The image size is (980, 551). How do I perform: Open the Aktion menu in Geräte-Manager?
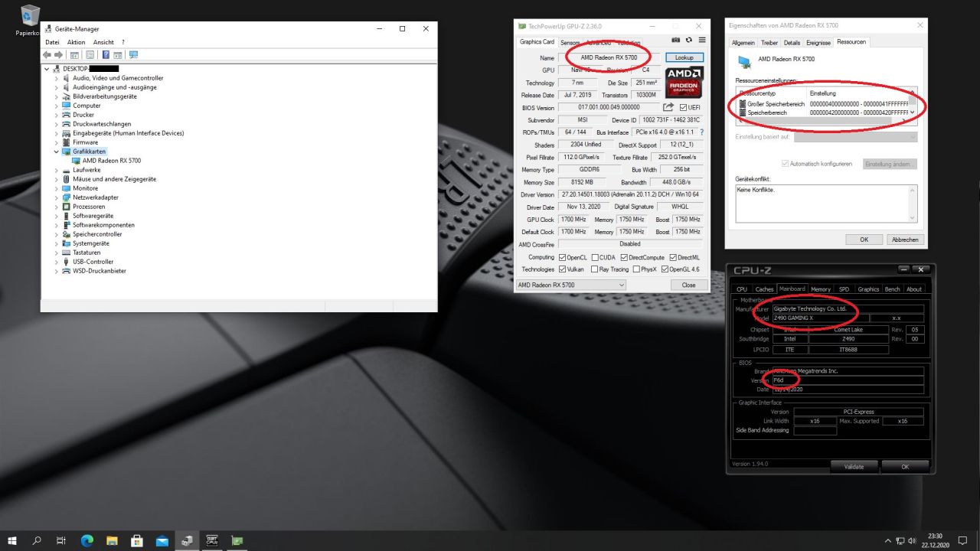click(x=76, y=42)
